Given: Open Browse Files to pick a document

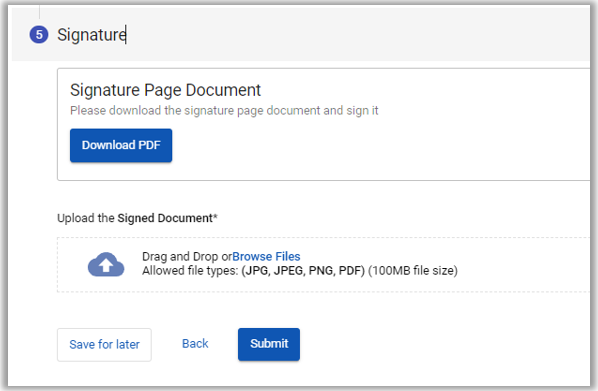Looking at the screenshot, I should pyautogui.click(x=266, y=256).
